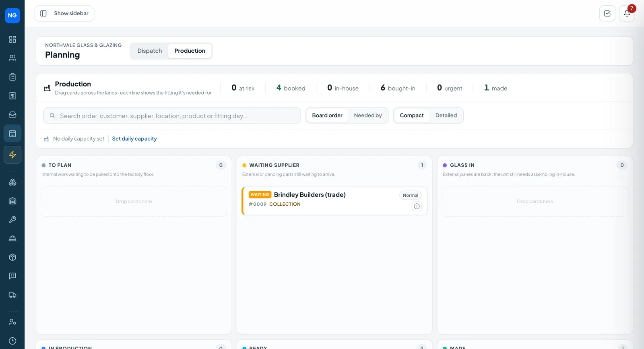Click the '4 booked' stat
Image resolution: width=644 pixels, height=349 pixels.
291,88
